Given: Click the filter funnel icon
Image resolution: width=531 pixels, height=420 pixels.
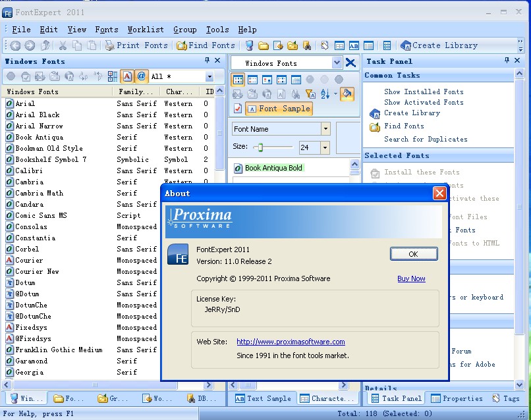Looking at the screenshot, I should pos(310,94).
